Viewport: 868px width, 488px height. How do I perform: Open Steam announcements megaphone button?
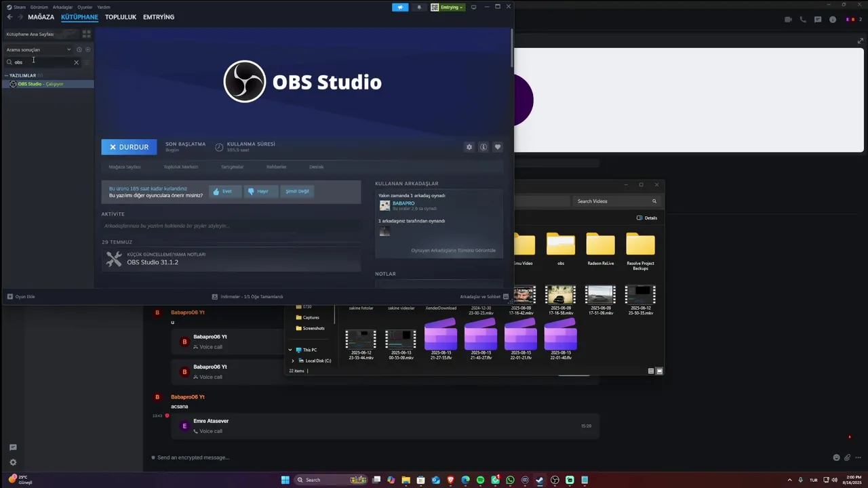[400, 7]
